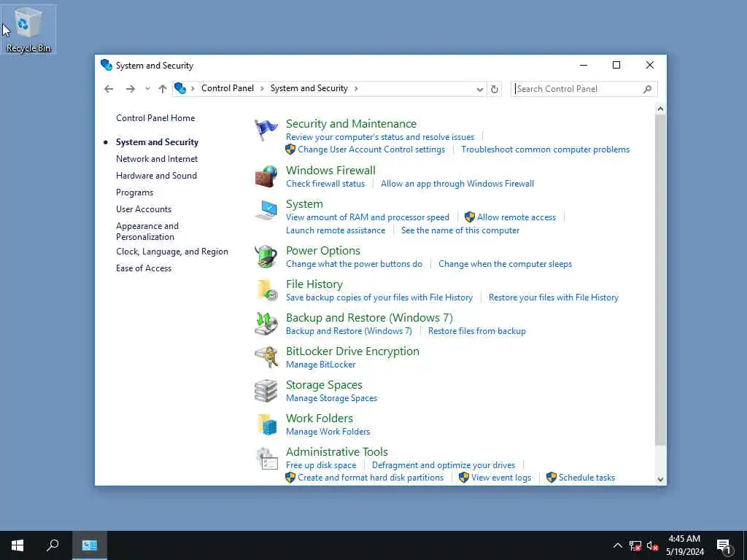Image resolution: width=747 pixels, height=560 pixels.
Task: Select Clock, Language, and Region
Action: 172,252
